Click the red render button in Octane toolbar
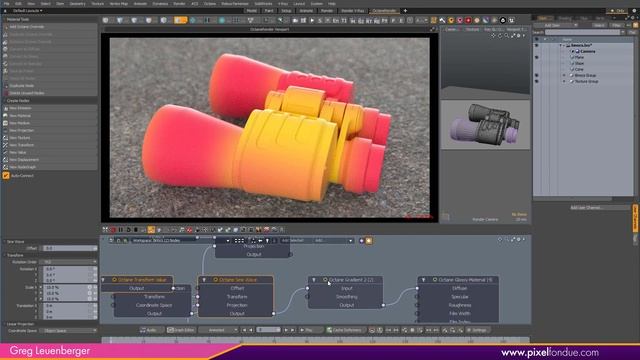 coord(113,230)
